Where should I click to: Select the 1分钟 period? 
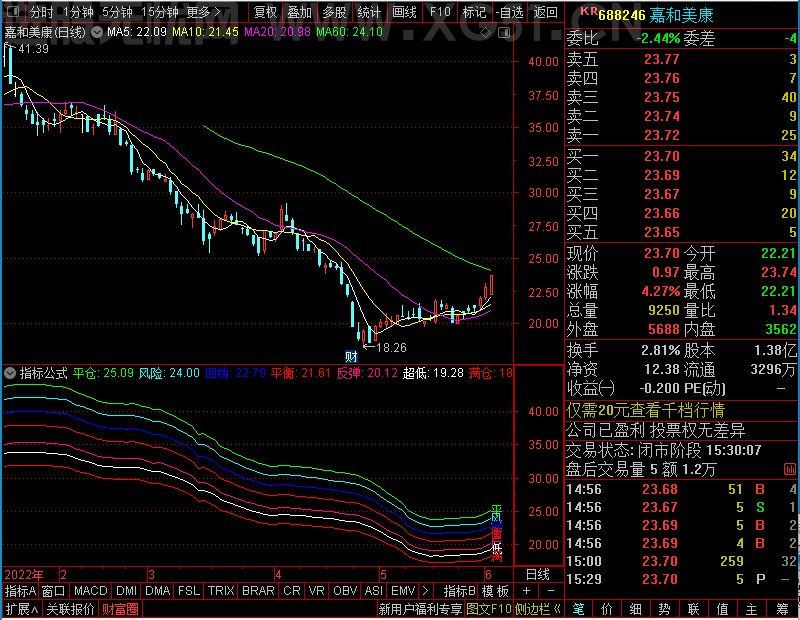coord(78,12)
